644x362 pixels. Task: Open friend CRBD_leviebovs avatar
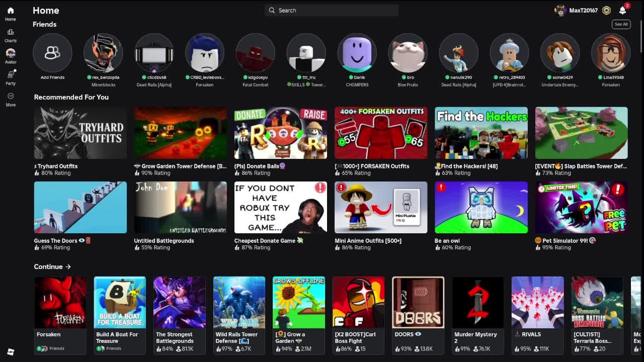point(205,53)
